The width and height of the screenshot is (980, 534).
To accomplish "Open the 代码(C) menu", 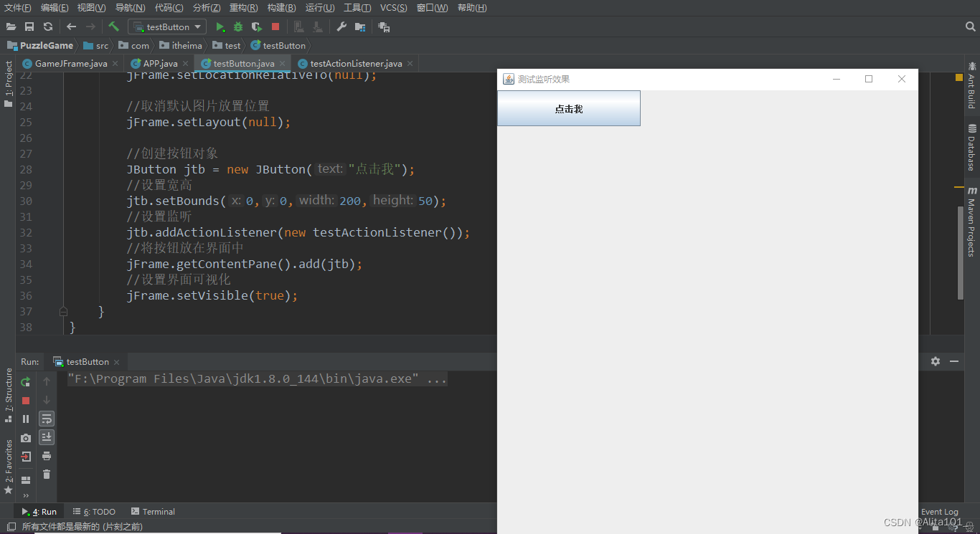I will point(169,8).
